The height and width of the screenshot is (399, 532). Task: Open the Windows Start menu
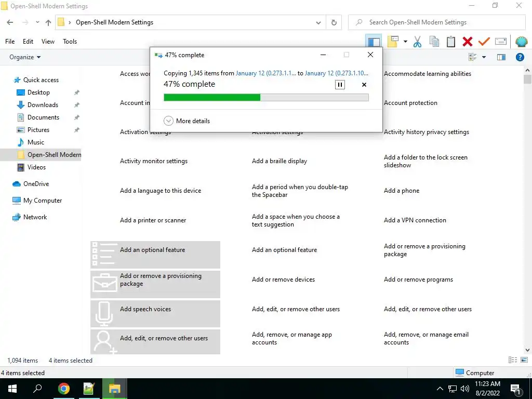click(x=12, y=389)
